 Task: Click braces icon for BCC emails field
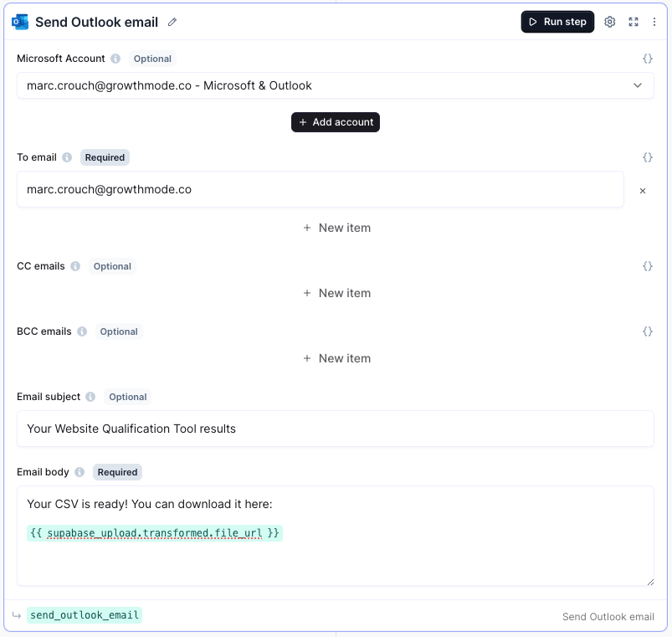pos(648,331)
